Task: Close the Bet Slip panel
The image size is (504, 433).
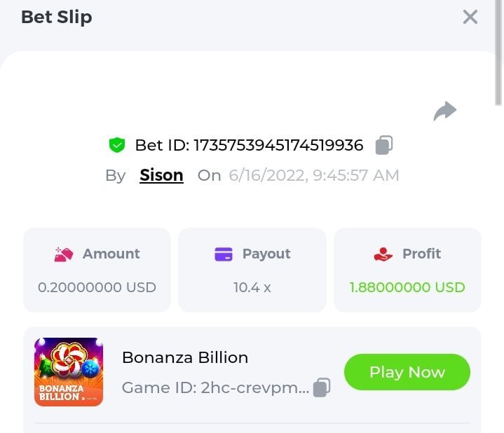Action: [x=470, y=18]
